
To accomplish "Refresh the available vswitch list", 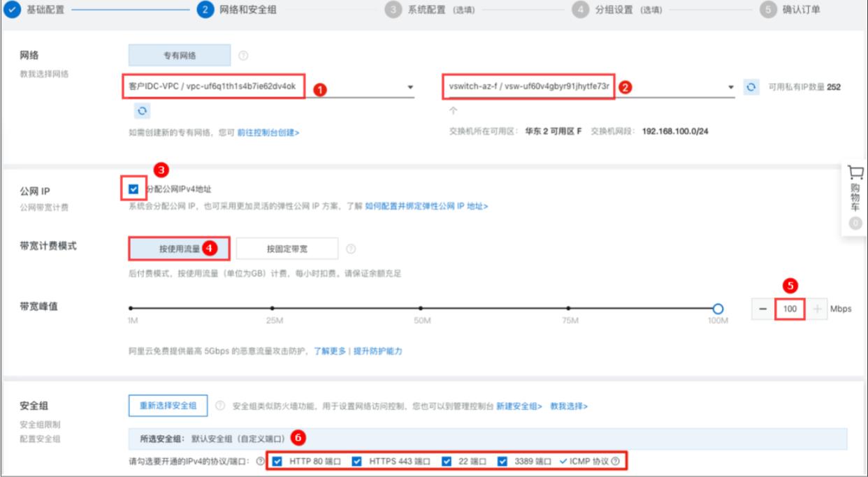I will 751,86.
